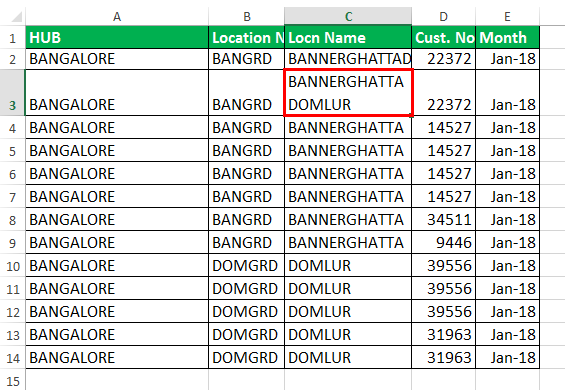Select row 12 header

(13, 311)
